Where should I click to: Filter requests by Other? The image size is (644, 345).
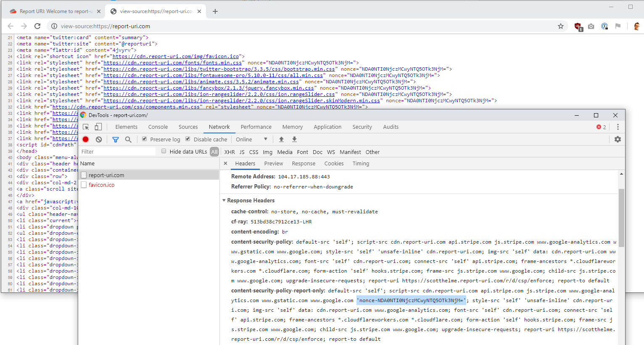(x=373, y=152)
